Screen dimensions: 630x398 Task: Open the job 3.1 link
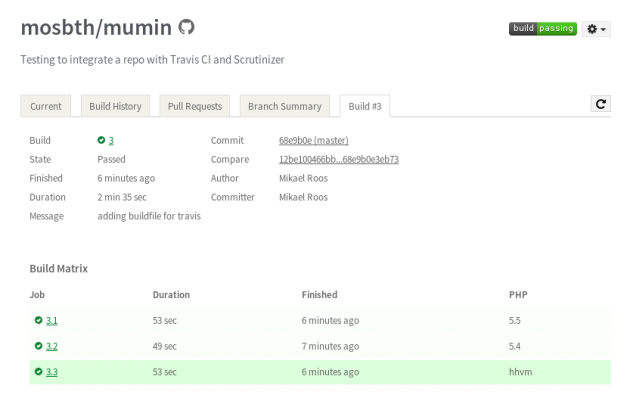click(52, 320)
